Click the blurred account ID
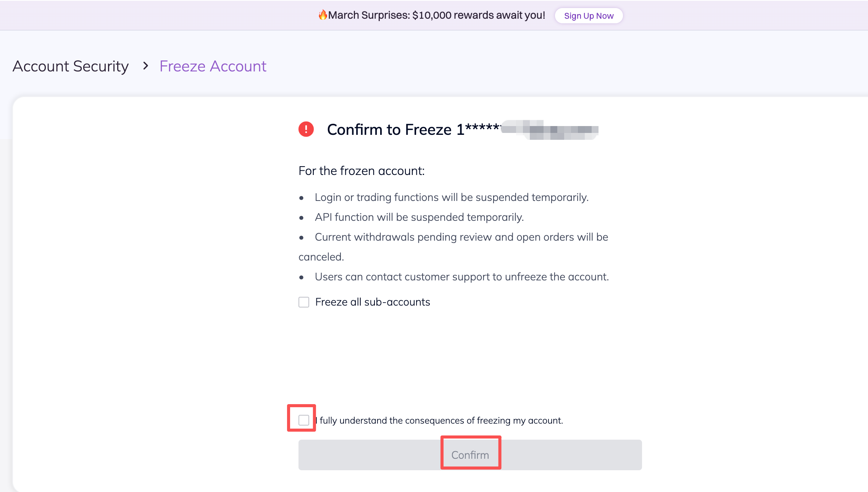Screen dimensions: 868x492 point(550,130)
